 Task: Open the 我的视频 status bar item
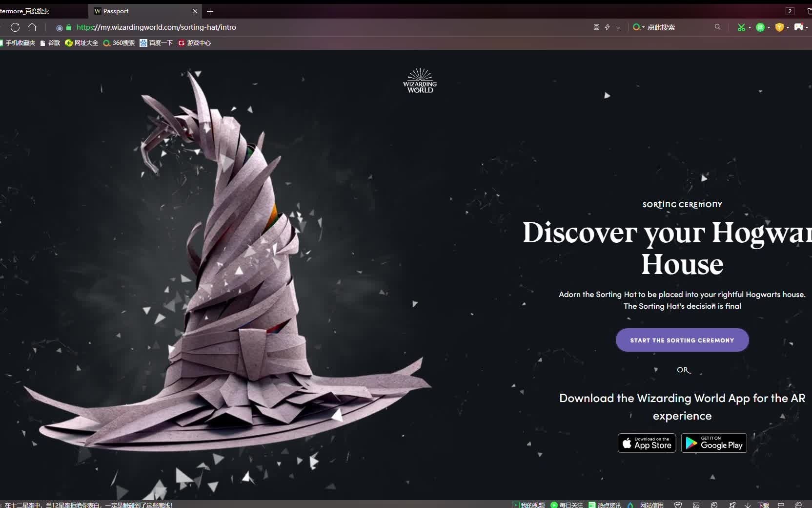[528, 505]
